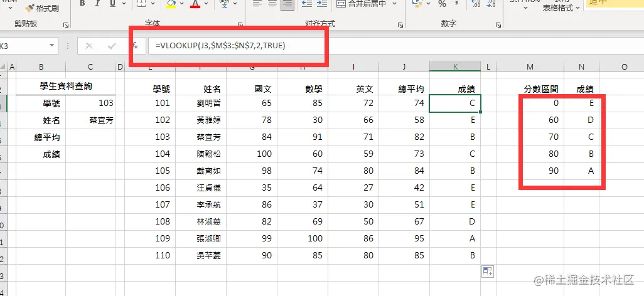Apply borders with the borders icon
644x296 pixels.
click(141, 3)
